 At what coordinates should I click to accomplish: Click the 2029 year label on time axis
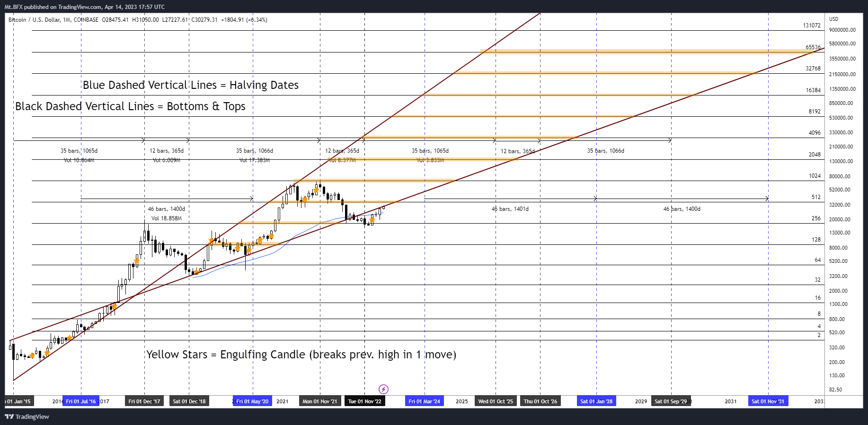click(641, 401)
